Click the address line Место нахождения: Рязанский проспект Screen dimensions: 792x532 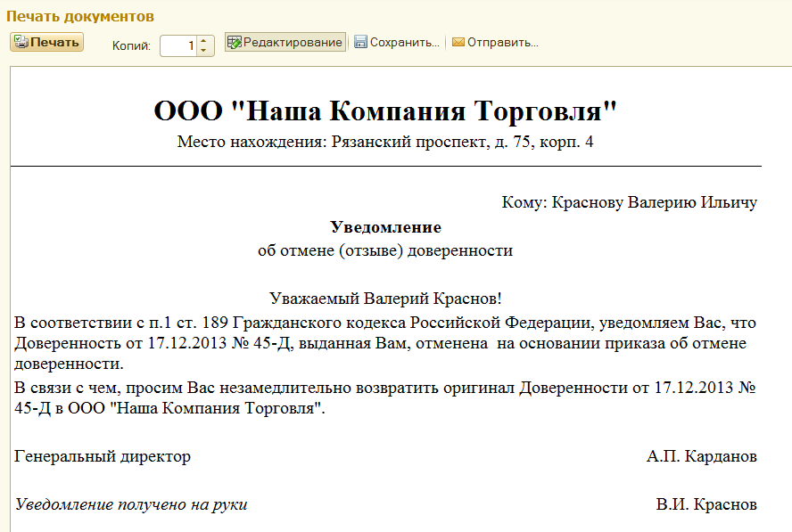click(x=385, y=142)
